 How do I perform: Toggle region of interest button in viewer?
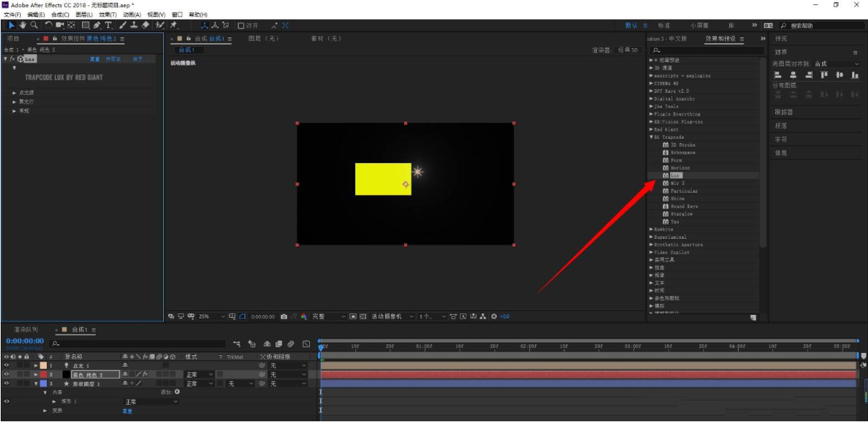click(x=354, y=316)
